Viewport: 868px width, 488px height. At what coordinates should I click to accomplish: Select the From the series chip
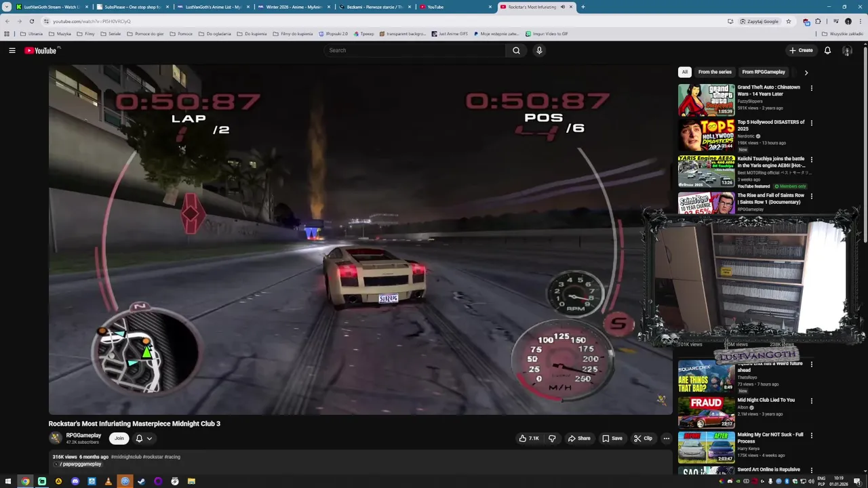point(715,72)
